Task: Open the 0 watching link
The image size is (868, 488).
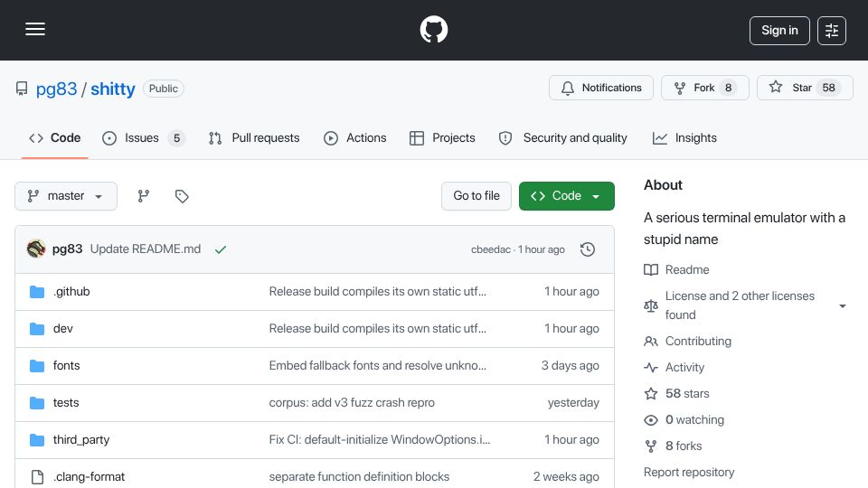Action: (684, 420)
